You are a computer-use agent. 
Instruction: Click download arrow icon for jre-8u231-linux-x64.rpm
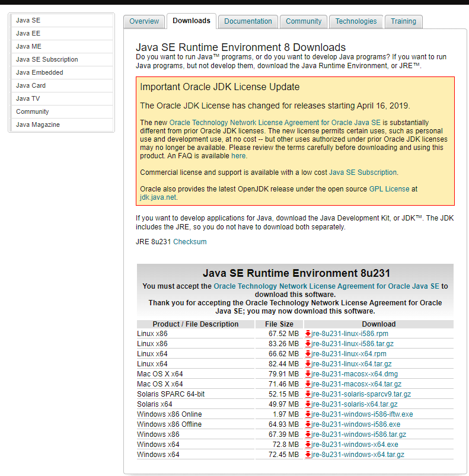[308, 354]
